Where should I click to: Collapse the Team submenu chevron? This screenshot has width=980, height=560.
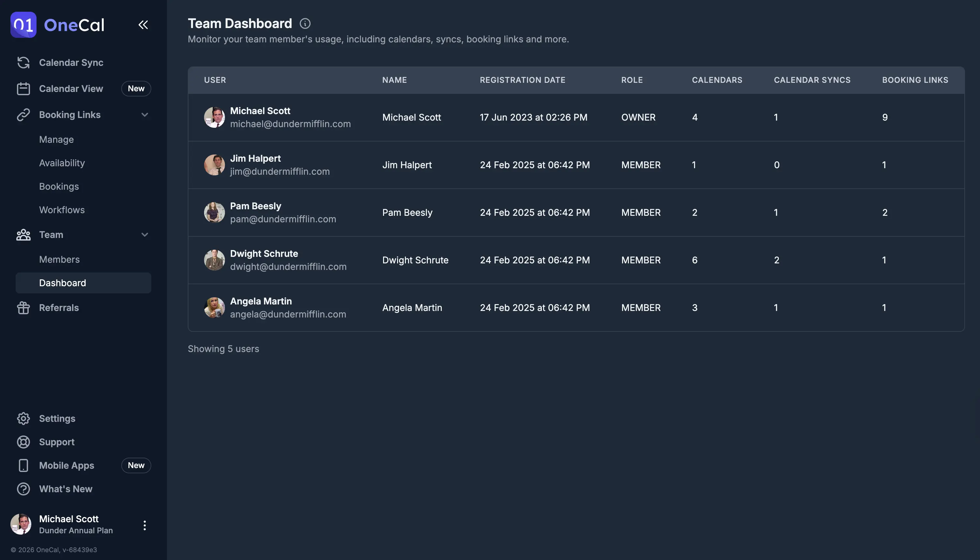[145, 235]
